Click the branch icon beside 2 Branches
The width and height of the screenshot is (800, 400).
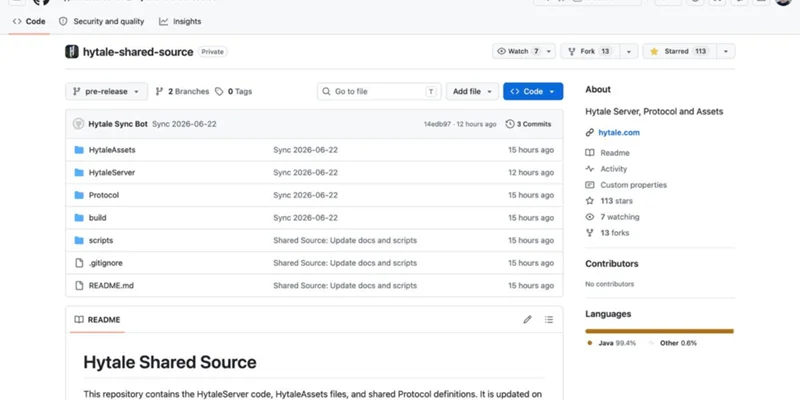click(x=159, y=91)
